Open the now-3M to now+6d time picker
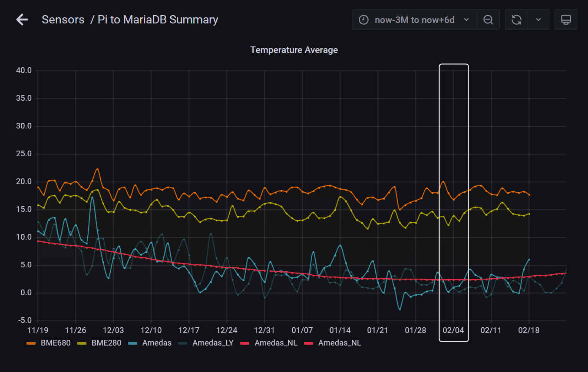This screenshot has width=588, height=372. coord(414,20)
